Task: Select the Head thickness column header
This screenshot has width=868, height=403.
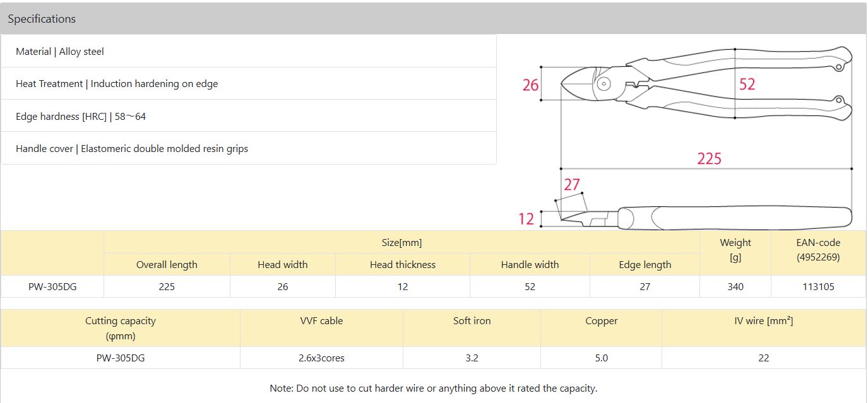Action: pyautogui.click(x=403, y=265)
